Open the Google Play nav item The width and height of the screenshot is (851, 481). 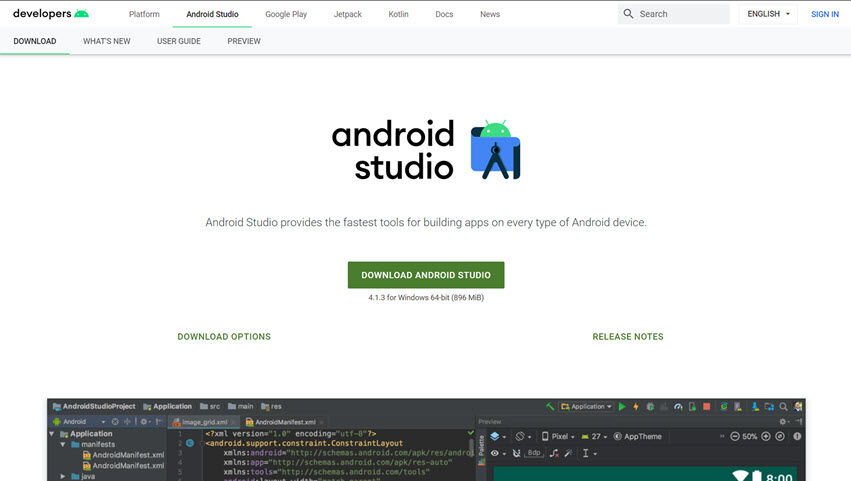(286, 14)
